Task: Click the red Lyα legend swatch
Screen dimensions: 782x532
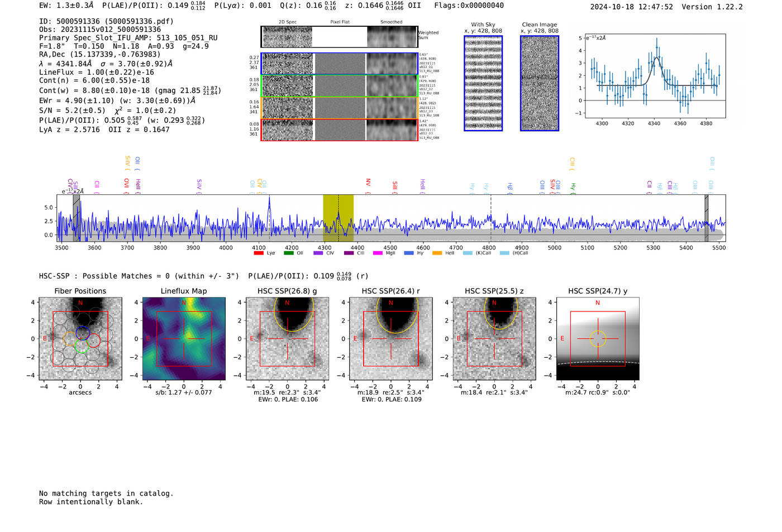Action: [x=259, y=253]
